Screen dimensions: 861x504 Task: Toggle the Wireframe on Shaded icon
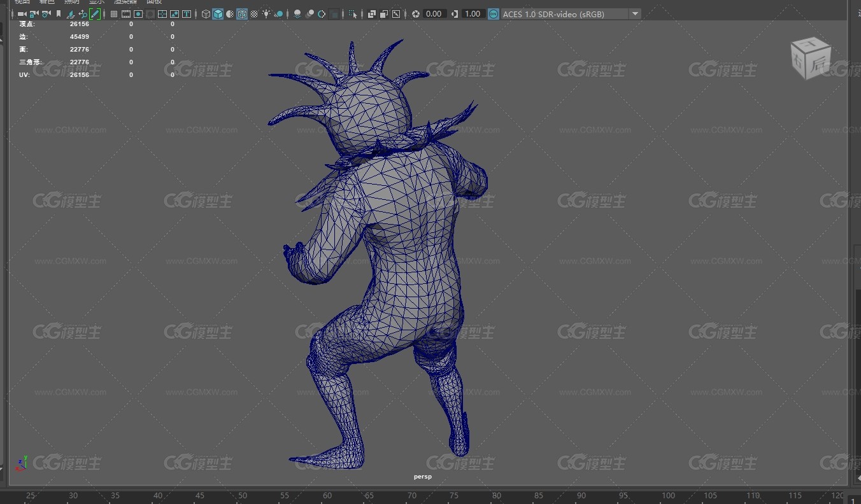tap(242, 14)
